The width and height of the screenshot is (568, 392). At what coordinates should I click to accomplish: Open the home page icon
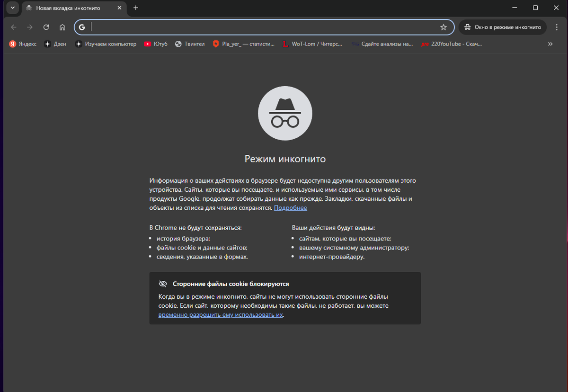[x=62, y=27]
